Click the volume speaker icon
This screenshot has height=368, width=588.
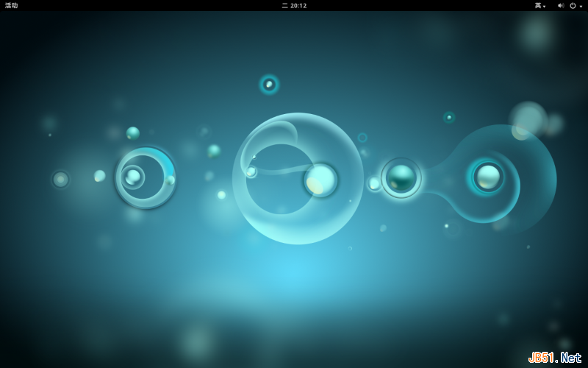(561, 5)
